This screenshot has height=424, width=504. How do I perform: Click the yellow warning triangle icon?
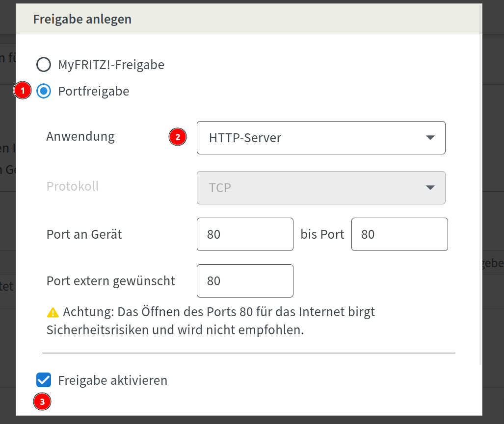pos(53,312)
